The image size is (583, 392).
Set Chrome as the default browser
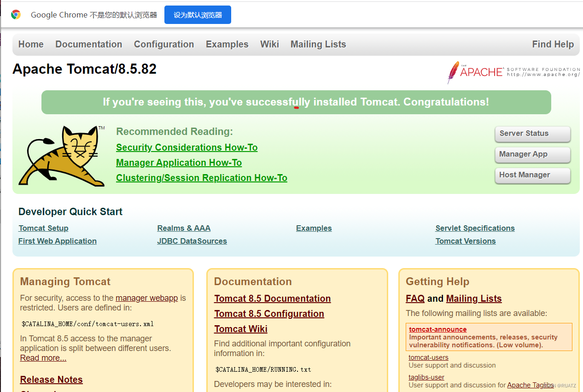[x=198, y=15]
